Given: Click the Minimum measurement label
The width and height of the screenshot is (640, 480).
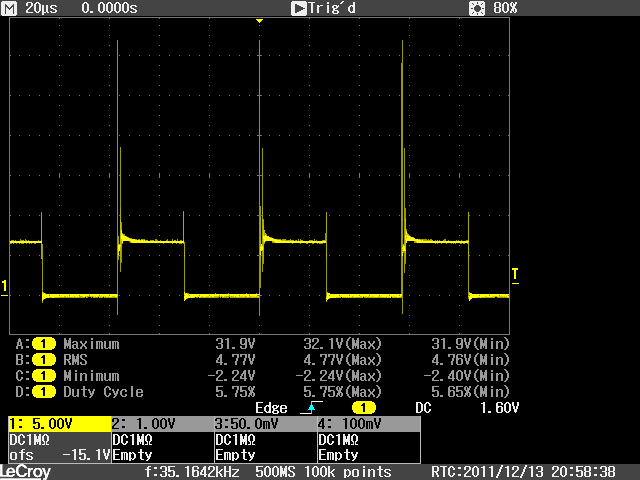Looking at the screenshot, I should coord(91,376).
